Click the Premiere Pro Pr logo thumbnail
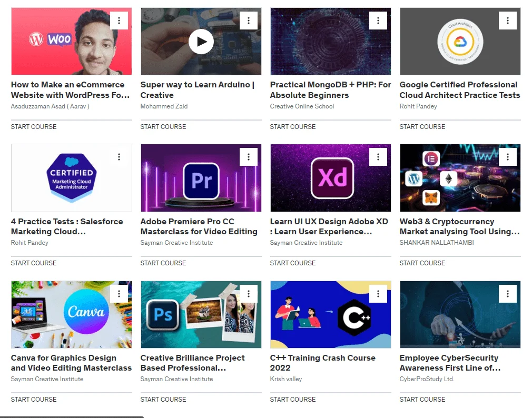This screenshot has height=418, width=532. tap(201, 178)
